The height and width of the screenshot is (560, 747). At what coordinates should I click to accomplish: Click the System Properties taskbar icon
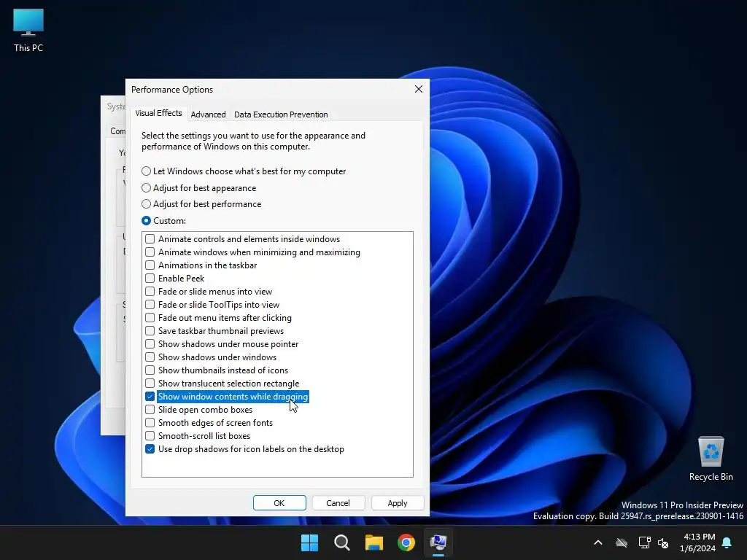point(438,542)
